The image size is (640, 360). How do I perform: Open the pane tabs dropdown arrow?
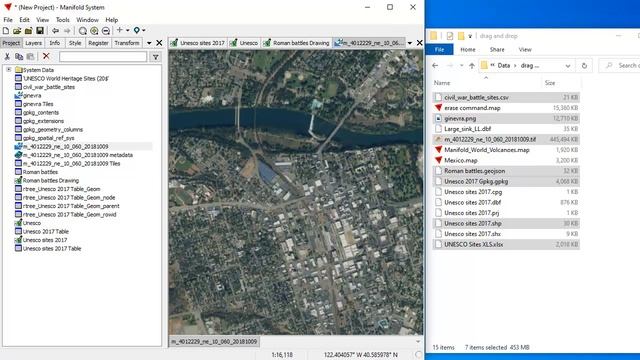coord(149,43)
